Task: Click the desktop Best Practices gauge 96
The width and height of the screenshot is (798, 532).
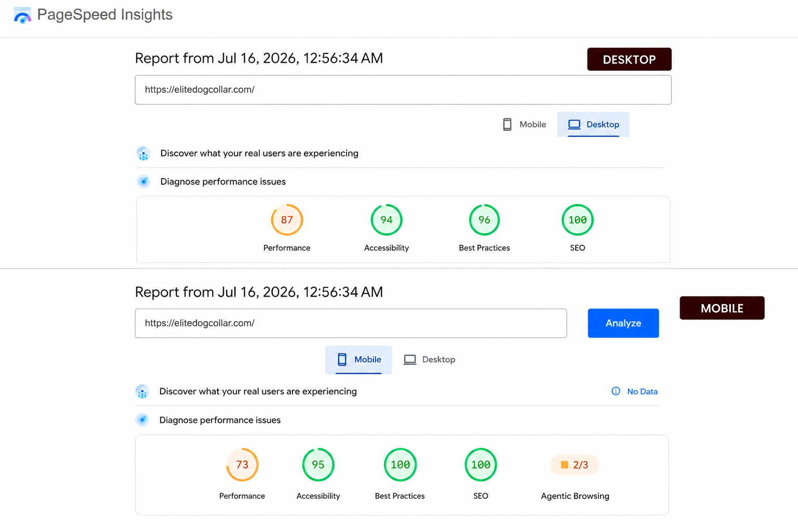Action: (484, 220)
